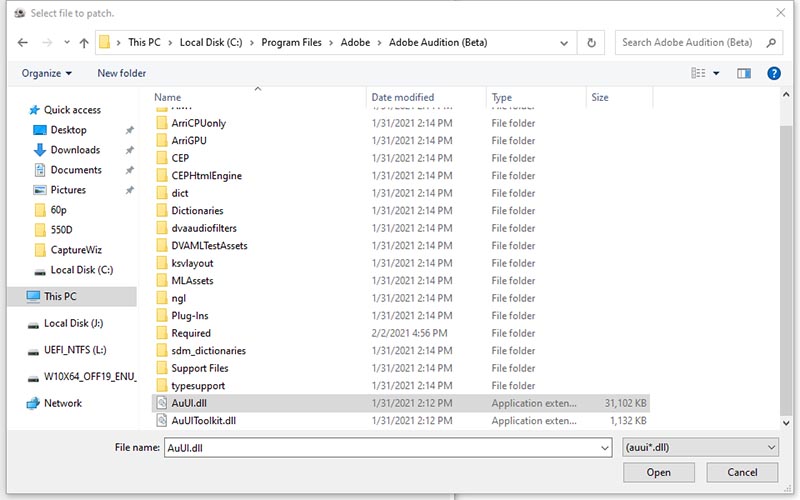Viewport: 800px width, 500px height.
Task: Click the Adobe Audition (Beta) breadcrumb
Action: coord(438,43)
